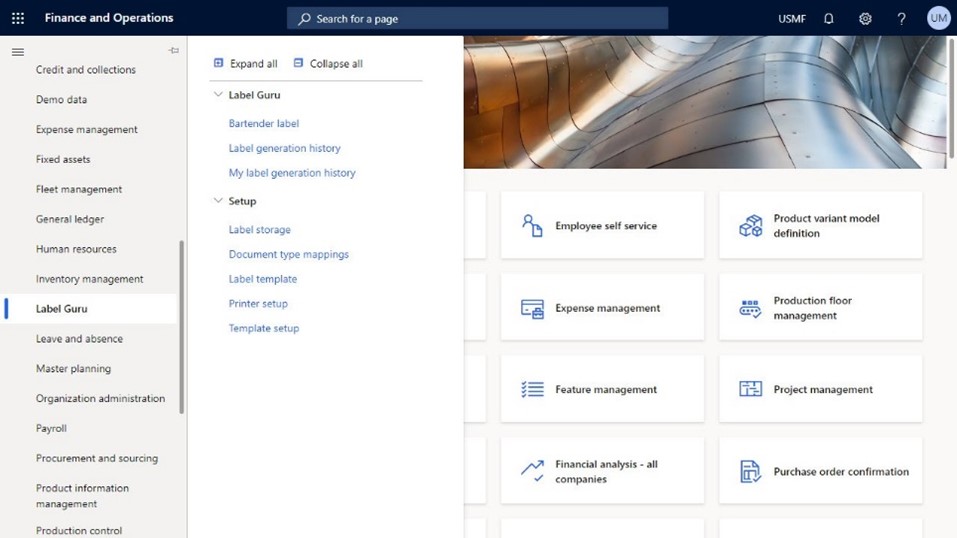Select General ledger in navigation pane

tap(70, 219)
